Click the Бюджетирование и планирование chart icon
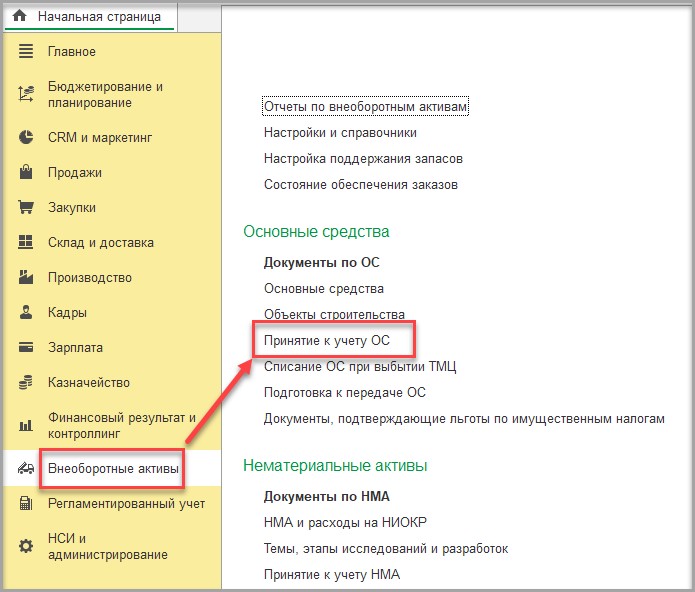The height and width of the screenshot is (592, 695). click(26, 94)
